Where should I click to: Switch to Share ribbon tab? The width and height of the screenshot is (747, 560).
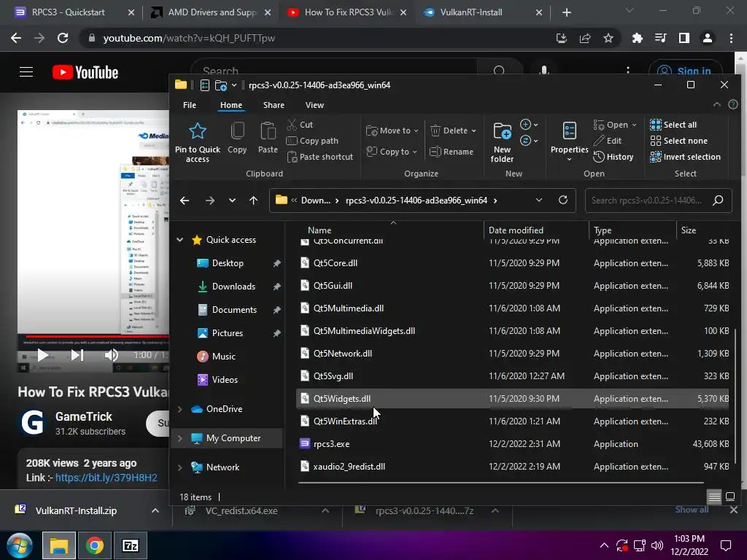coord(274,105)
